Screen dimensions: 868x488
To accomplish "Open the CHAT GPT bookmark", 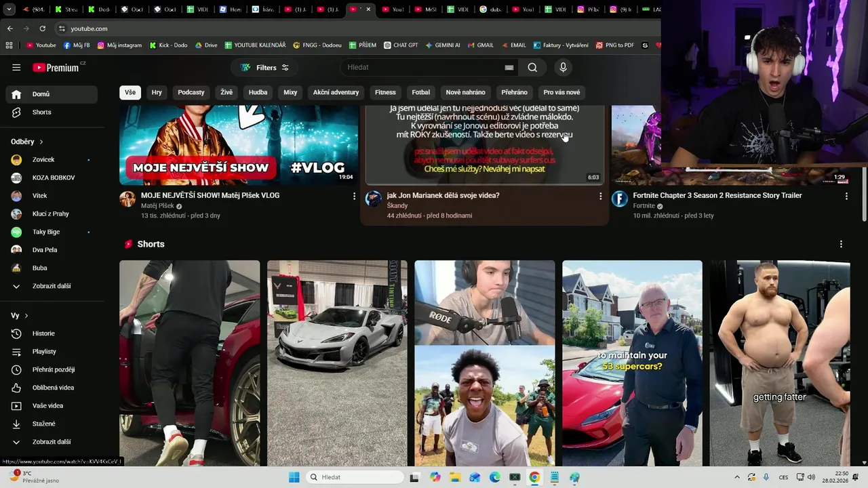I will pyautogui.click(x=400, y=45).
